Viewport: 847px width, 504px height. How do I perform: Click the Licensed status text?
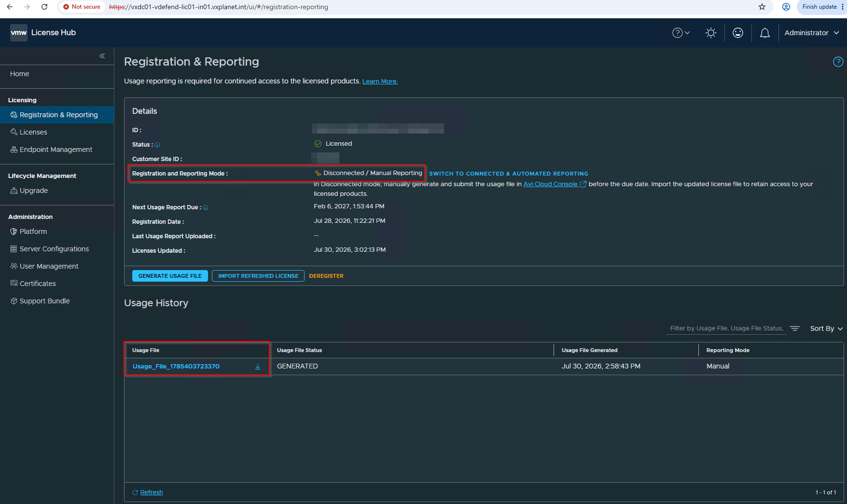pos(339,144)
